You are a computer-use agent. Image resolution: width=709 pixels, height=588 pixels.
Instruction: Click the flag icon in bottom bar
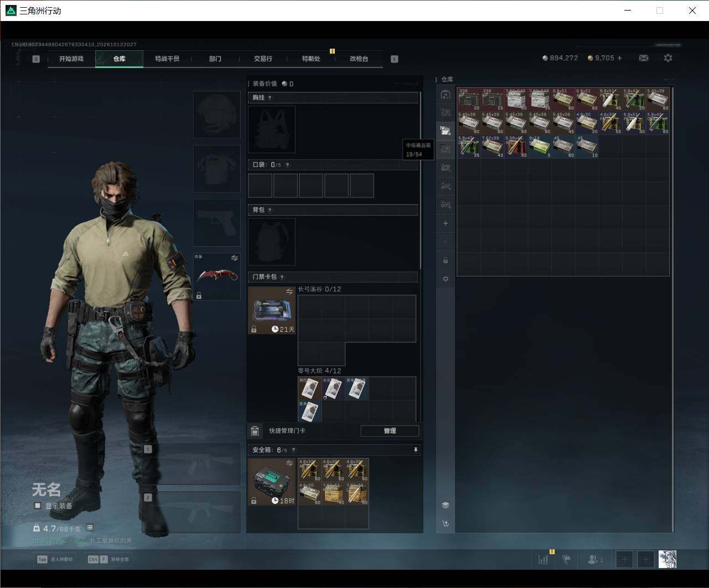566,559
